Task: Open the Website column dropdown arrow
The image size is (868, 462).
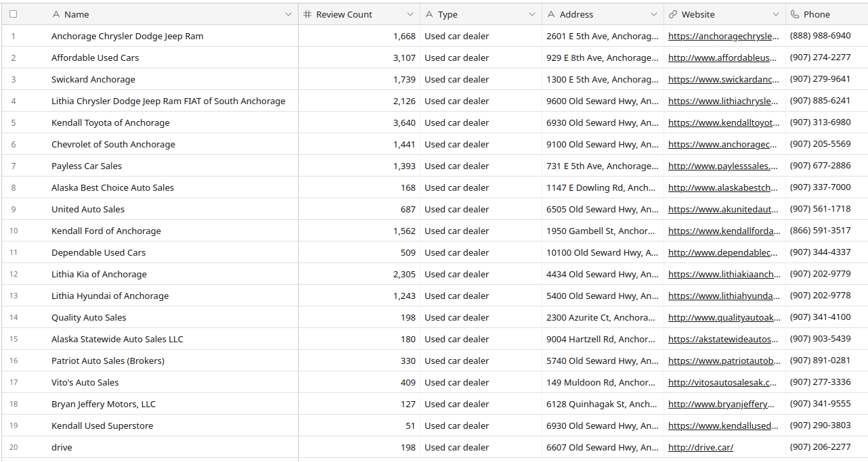Action: click(776, 14)
